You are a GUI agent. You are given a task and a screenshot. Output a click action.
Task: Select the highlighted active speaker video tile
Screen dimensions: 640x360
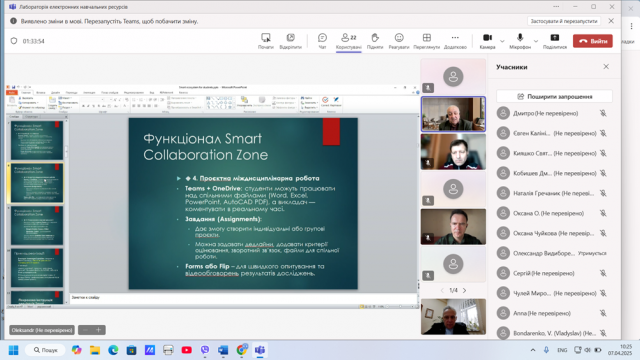pyautogui.click(x=453, y=114)
